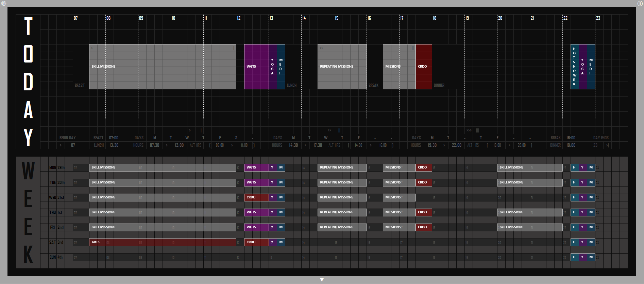Open the info icon at top-right
The height and width of the screenshot is (284, 644).
tap(640, 3)
